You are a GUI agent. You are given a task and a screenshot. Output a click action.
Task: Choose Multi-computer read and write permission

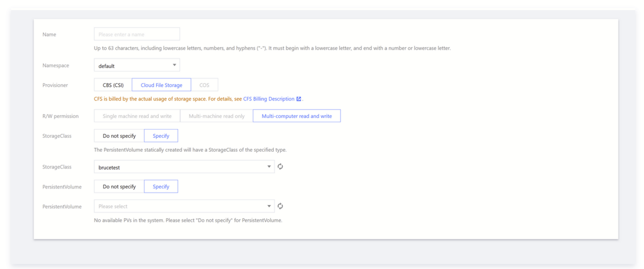click(x=297, y=116)
